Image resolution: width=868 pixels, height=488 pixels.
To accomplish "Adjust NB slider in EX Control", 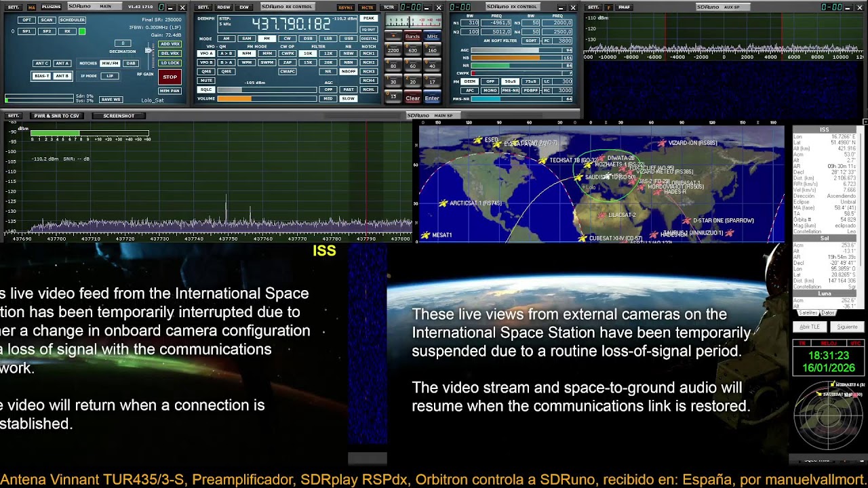I will point(521,58).
